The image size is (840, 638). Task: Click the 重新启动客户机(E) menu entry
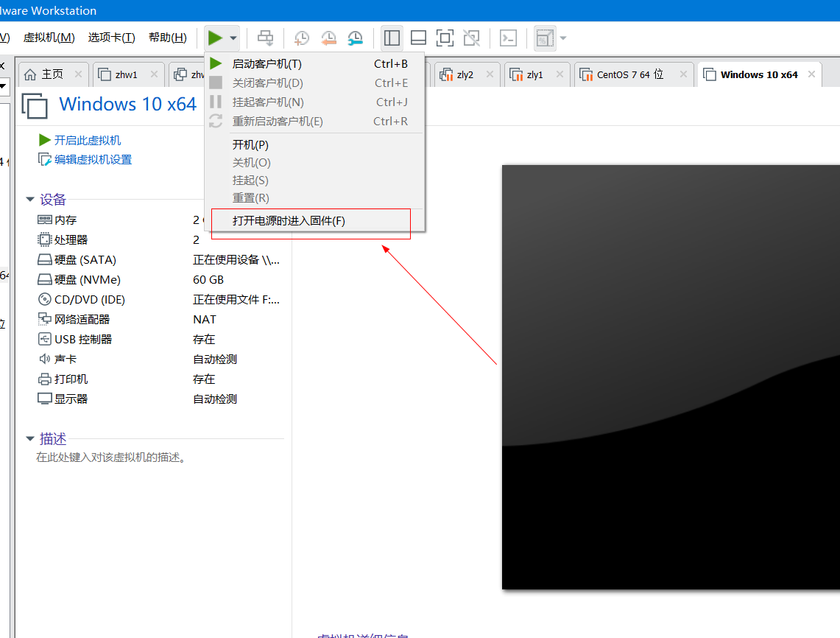(314, 121)
